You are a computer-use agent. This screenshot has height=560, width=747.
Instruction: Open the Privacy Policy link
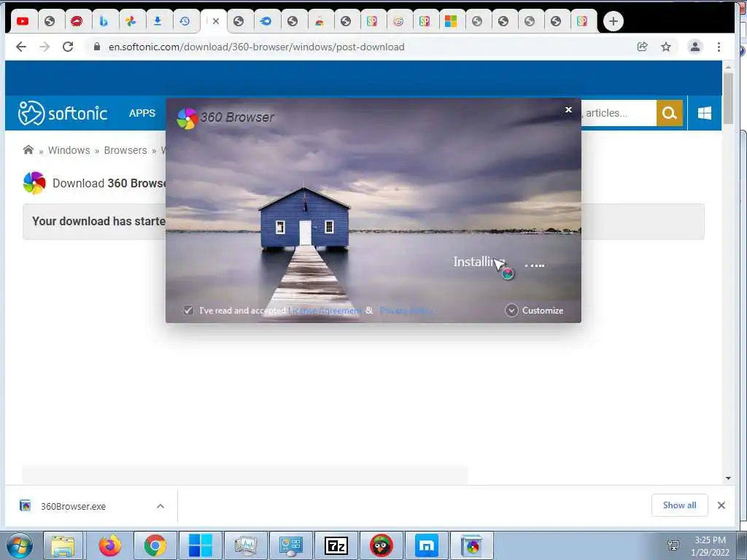click(x=406, y=311)
